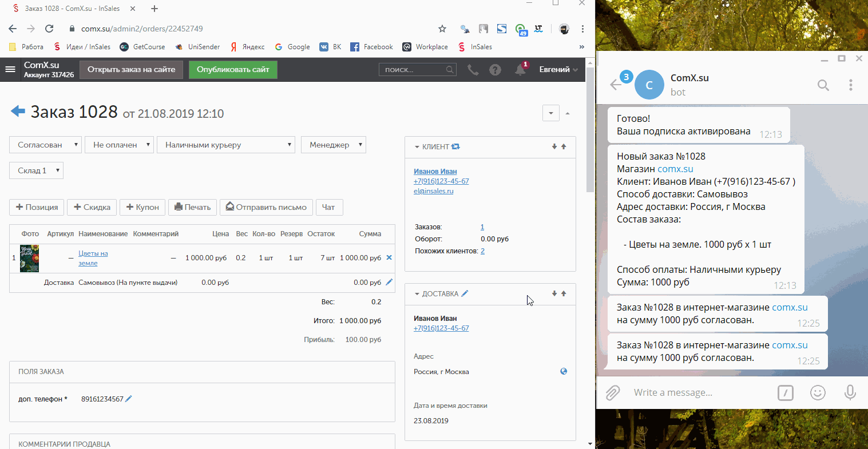
Task: Open the green extension with 49 badge
Action: (x=521, y=29)
